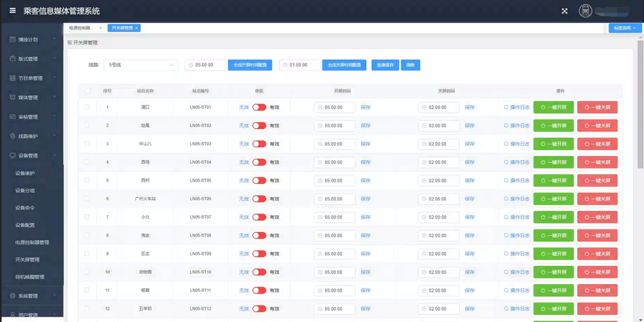Click the 批量保存 button
The image size is (644, 322).
[x=385, y=65]
